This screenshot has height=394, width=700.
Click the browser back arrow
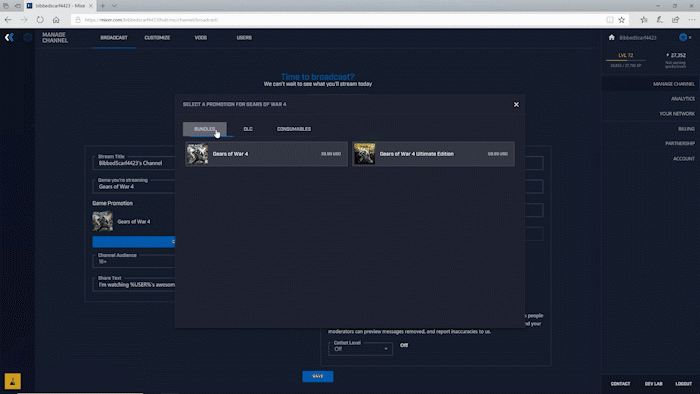(8, 20)
